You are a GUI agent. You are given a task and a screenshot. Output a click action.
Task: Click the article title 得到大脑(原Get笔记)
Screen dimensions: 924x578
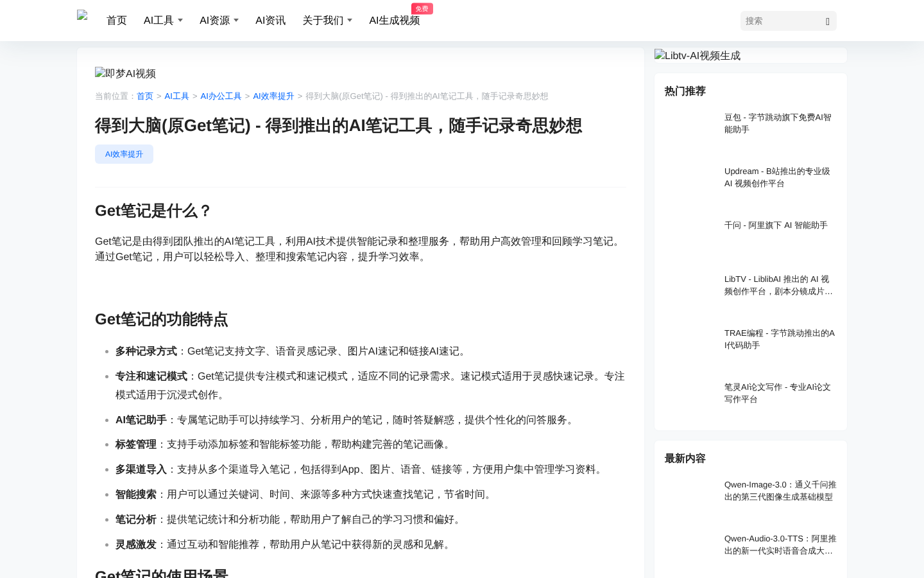point(338,125)
